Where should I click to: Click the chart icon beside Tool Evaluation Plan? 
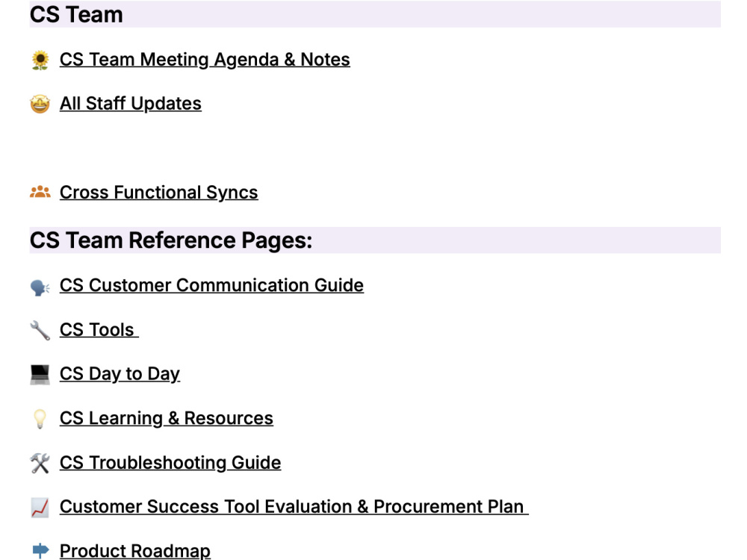(40, 507)
